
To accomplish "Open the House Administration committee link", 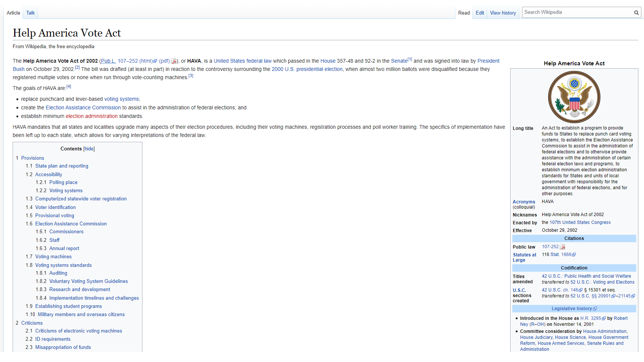I will point(605,331).
